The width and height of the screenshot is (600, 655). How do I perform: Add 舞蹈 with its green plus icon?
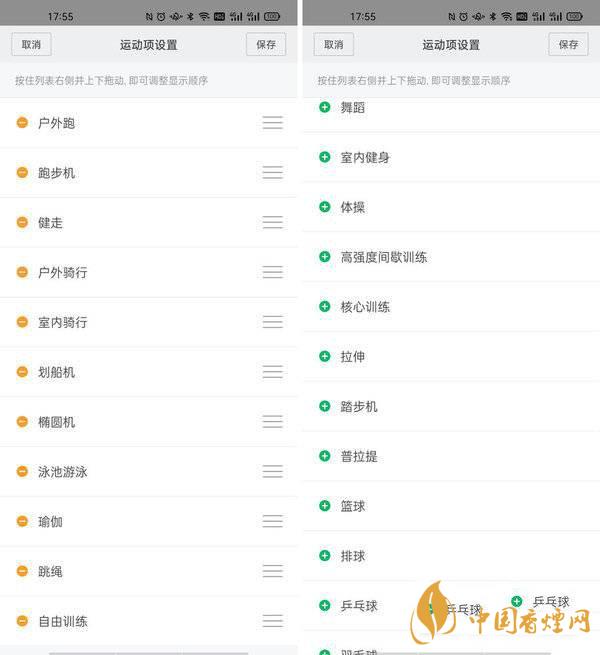pos(324,107)
